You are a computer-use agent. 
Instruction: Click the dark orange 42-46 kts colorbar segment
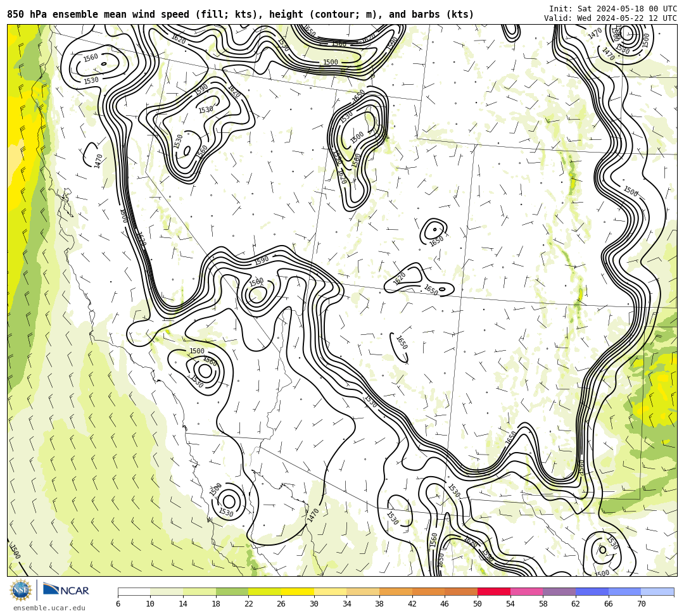coord(428,591)
